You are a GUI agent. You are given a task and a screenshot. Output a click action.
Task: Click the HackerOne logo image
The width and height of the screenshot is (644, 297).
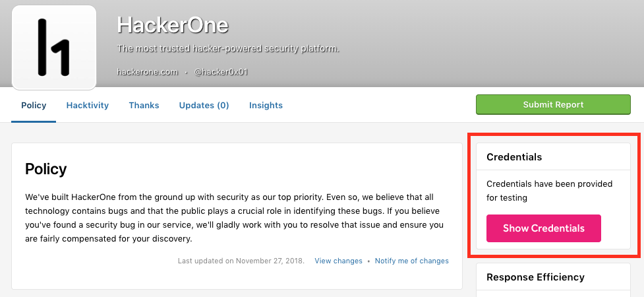[54, 46]
